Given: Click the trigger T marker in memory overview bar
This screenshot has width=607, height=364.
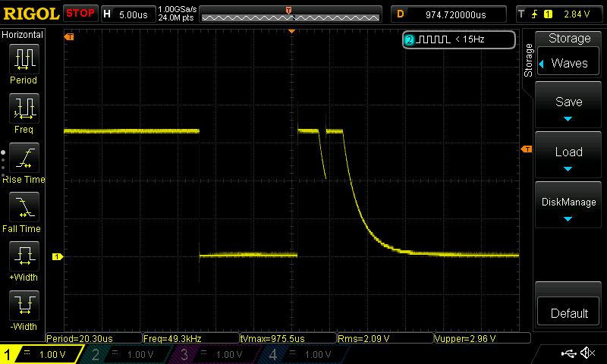Looking at the screenshot, I should (288, 11).
